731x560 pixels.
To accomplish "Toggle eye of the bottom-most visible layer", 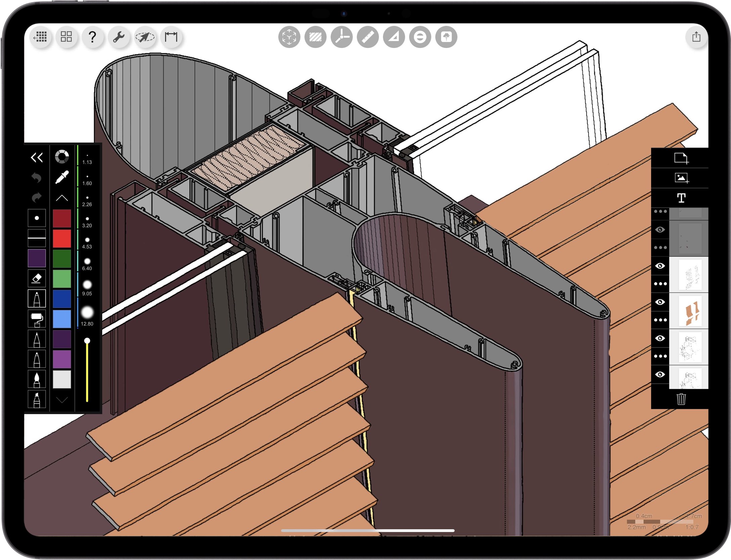I will tap(660, 374).
